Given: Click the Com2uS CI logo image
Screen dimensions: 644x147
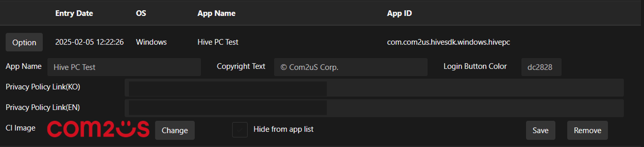Looking at the screenshot, I should point(98,129).
